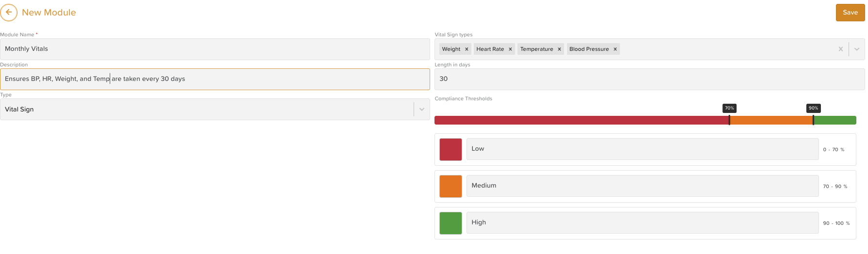Remove the Heart Rate tag
Screen dimensions: 868x254
[x=510, y=49]
